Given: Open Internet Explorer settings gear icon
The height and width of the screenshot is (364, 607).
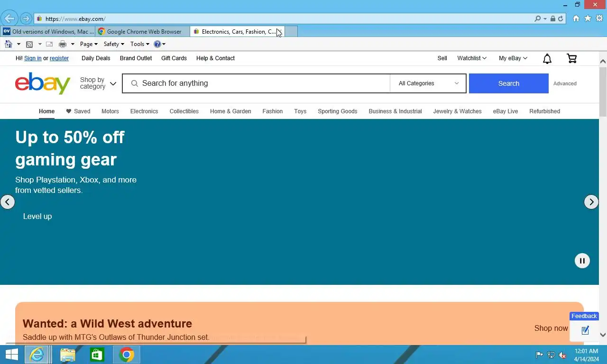Looking at the screenshot, I should point(599,18).
